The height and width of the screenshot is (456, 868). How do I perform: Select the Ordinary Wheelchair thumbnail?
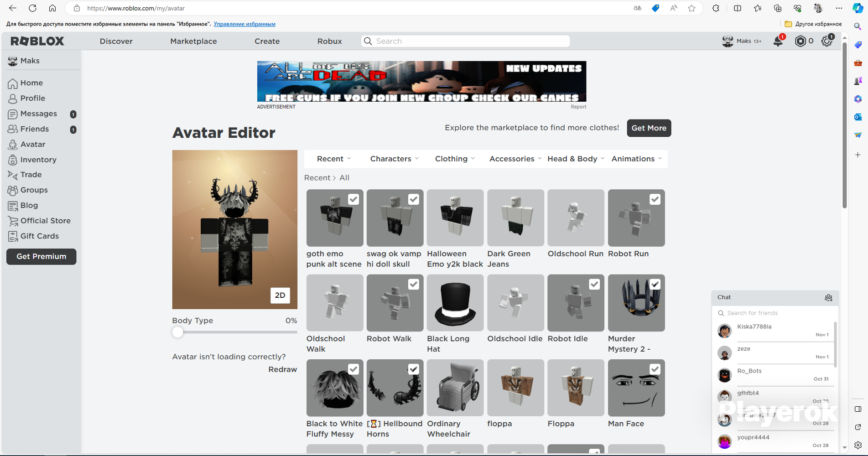(x=455, y=388)
